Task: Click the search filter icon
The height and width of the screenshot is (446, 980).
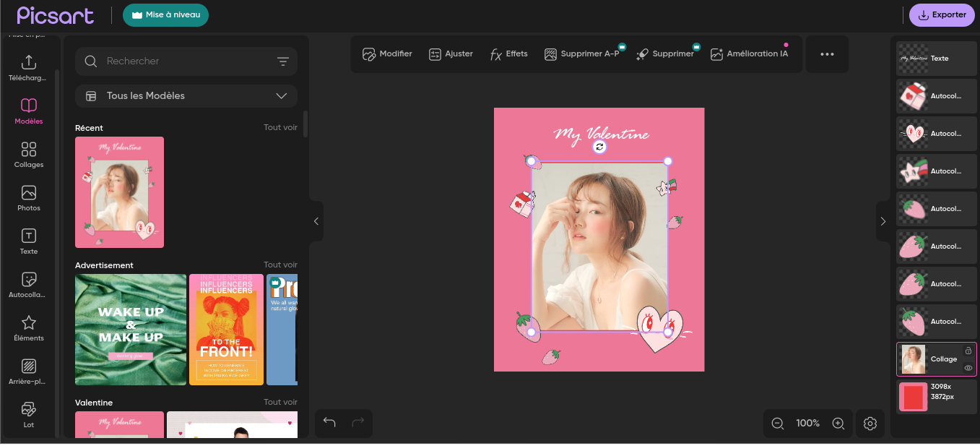Action: (x=283, y=61)
